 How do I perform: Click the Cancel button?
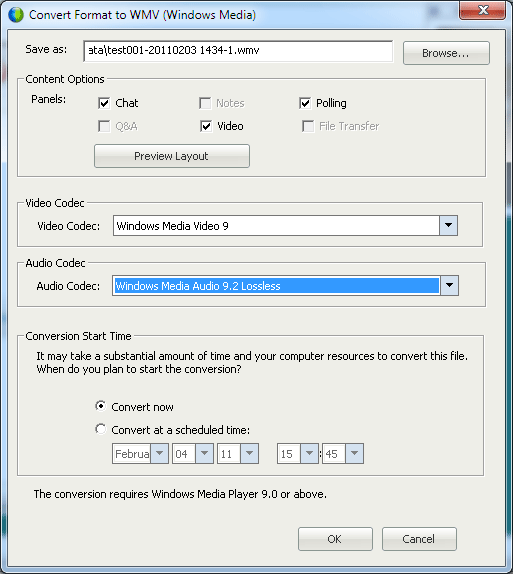[x=419, y=539]
